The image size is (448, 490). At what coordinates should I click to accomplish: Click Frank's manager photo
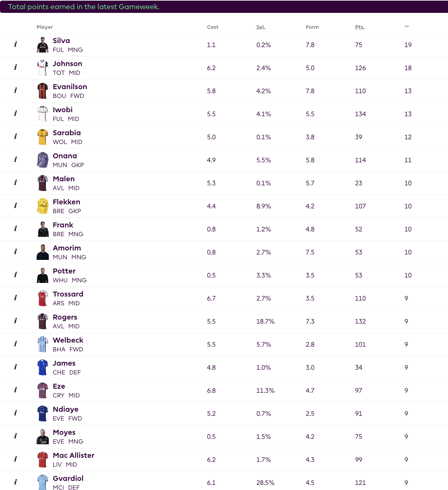coord(43,229)
